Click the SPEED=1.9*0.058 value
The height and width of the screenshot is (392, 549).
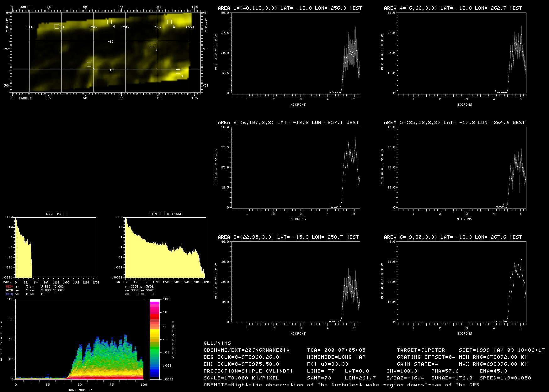(x=505, y=378)
